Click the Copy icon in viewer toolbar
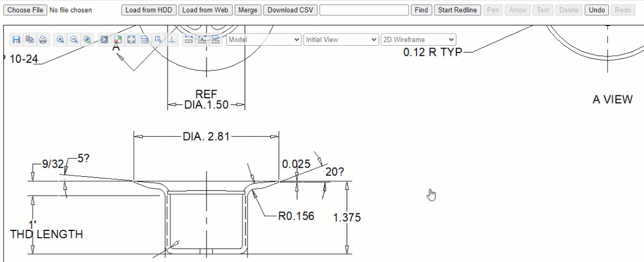The width and height of the screenshot is (644, 262). click(29, 40)
